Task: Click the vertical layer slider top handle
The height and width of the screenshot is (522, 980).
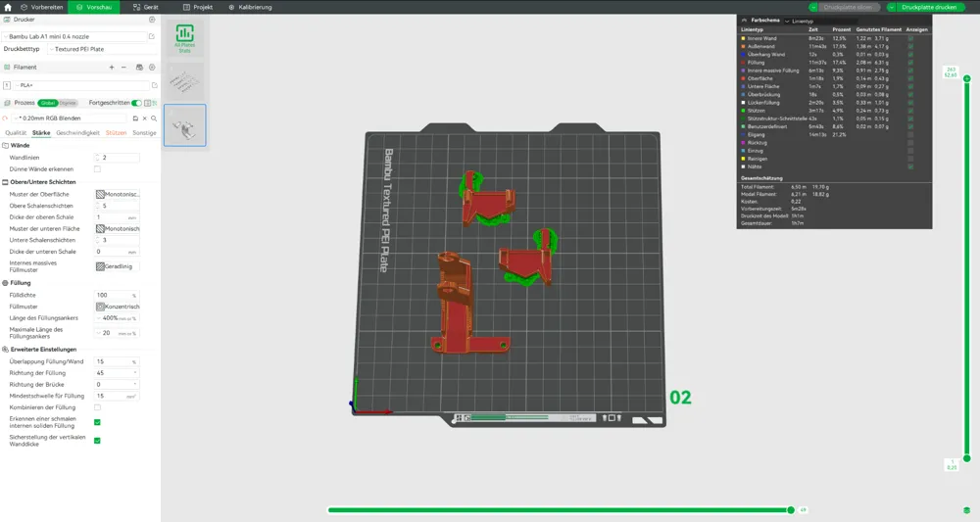Action: (967, 78)
